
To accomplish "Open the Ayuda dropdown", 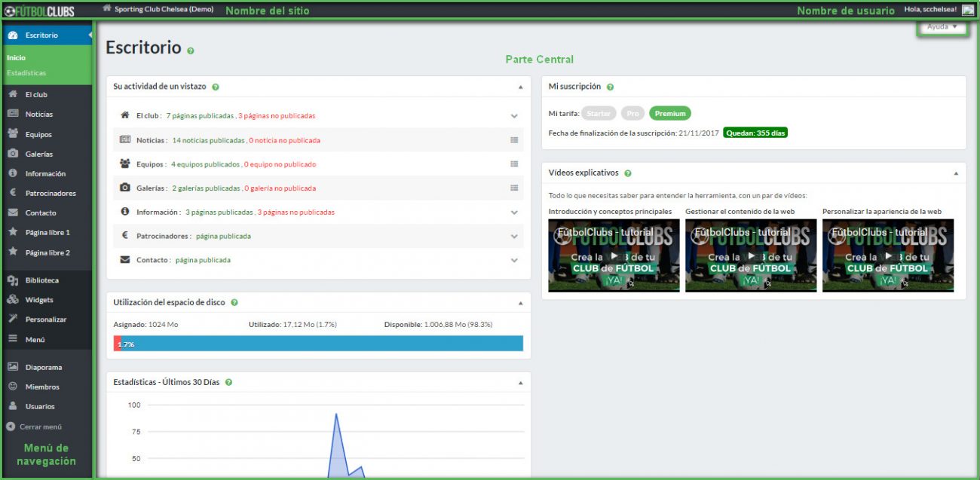I will (942, 27).
